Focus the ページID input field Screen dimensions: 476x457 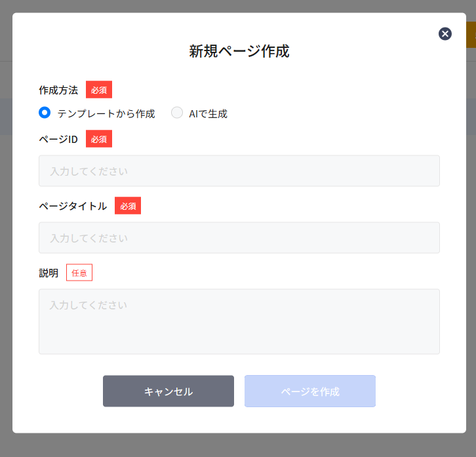click(239, 171)
